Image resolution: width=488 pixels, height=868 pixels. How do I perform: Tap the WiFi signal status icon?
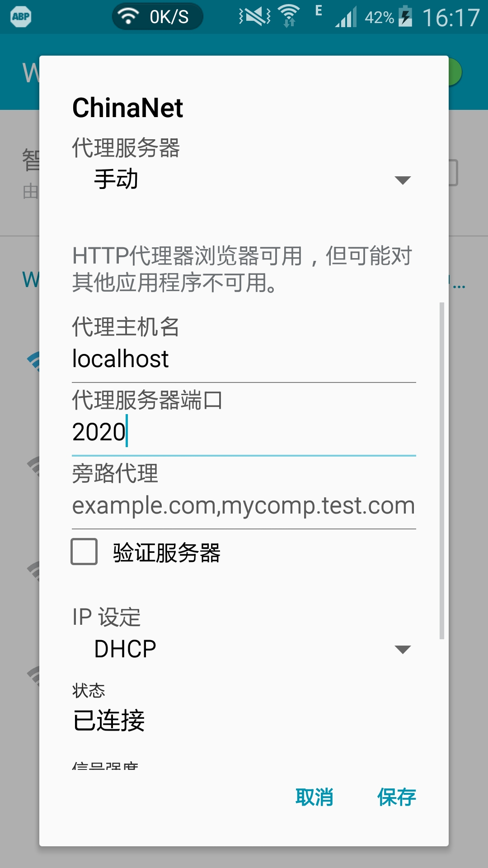(x=289, y=16)
